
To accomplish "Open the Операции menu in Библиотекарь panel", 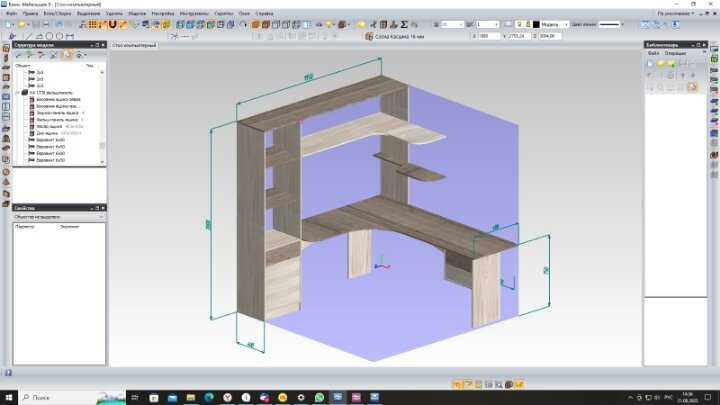I will (x=675, y=53).
